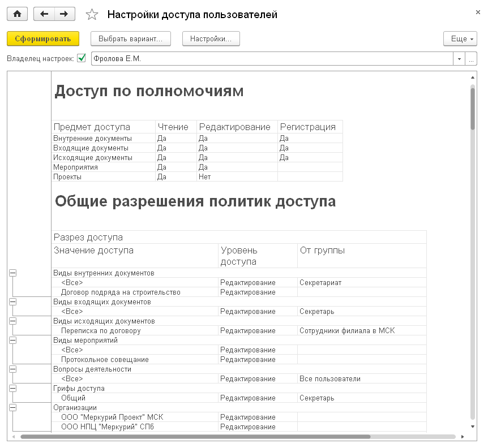This screenshot has height=448, width=488.
Task: Click Нет in Проекты editing column
Action: [x=237, y=177]
